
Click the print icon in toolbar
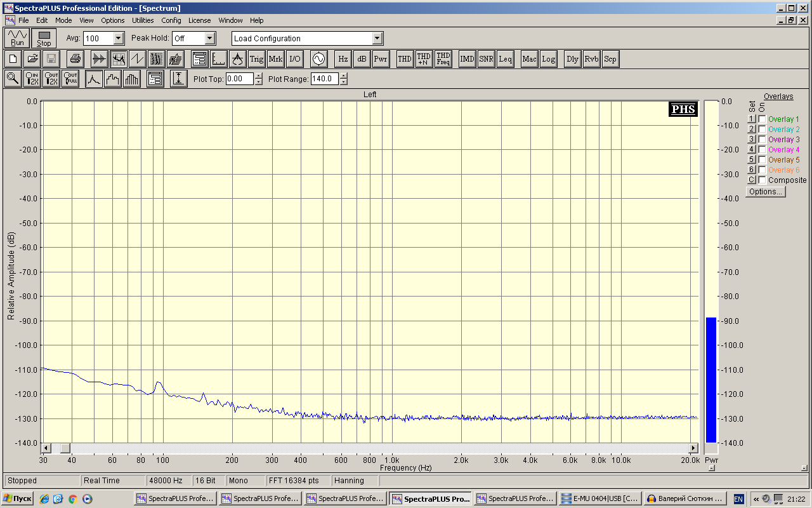pos(75,59)
